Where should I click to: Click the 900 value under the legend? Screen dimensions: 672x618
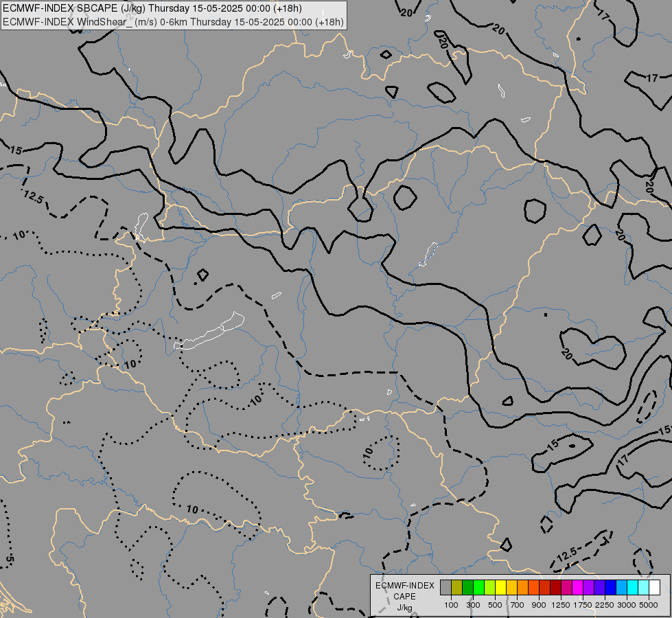click(539, 605)
